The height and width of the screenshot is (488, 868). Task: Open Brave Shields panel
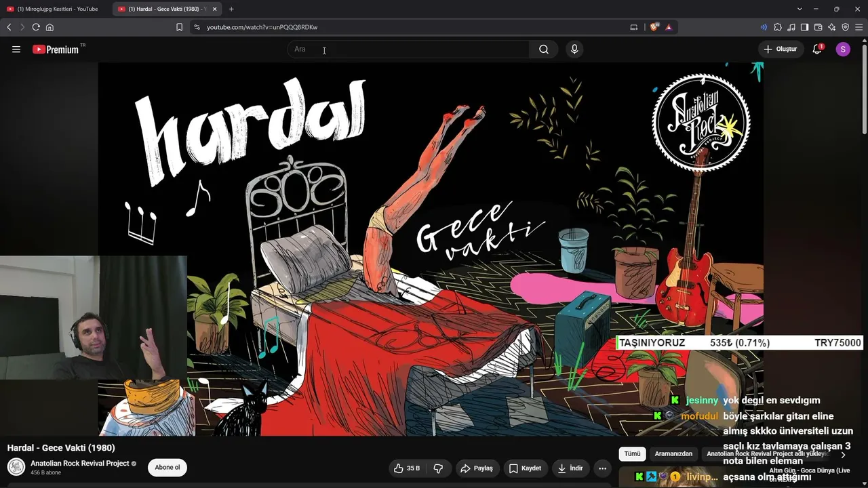click(654, 27)
